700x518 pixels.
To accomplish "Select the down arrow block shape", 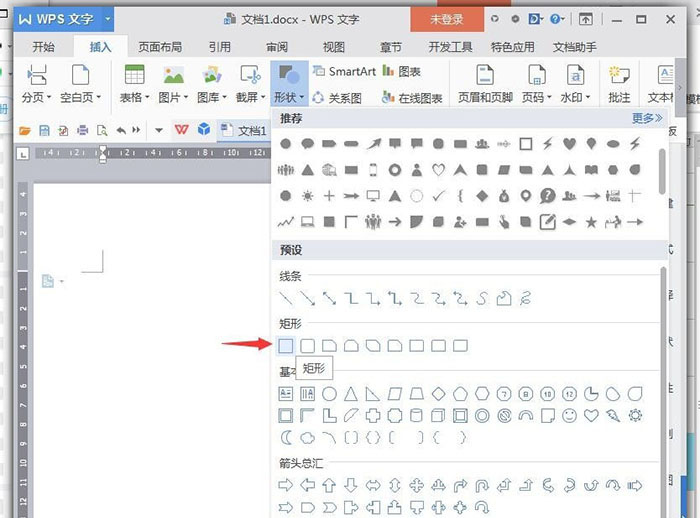I will [351, 485].
